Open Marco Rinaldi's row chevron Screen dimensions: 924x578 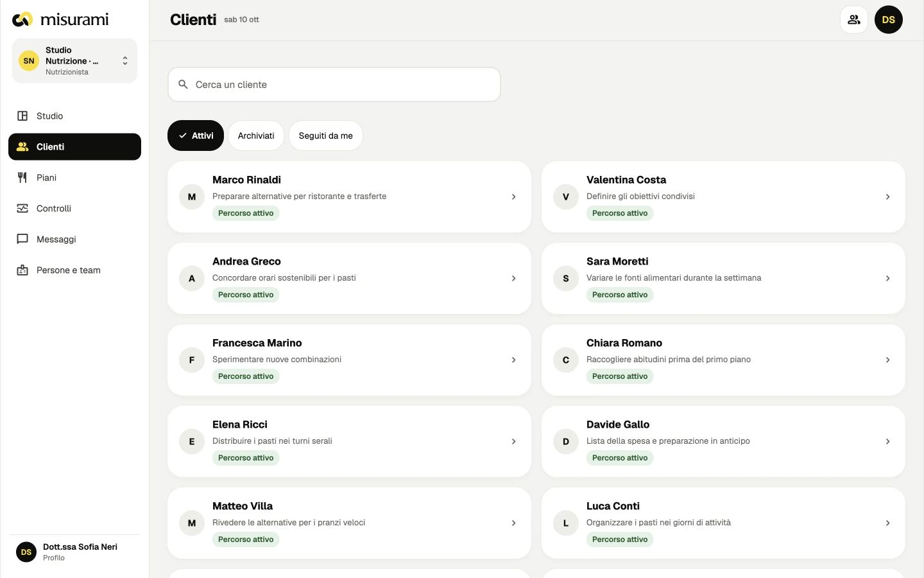coord(513,197)
